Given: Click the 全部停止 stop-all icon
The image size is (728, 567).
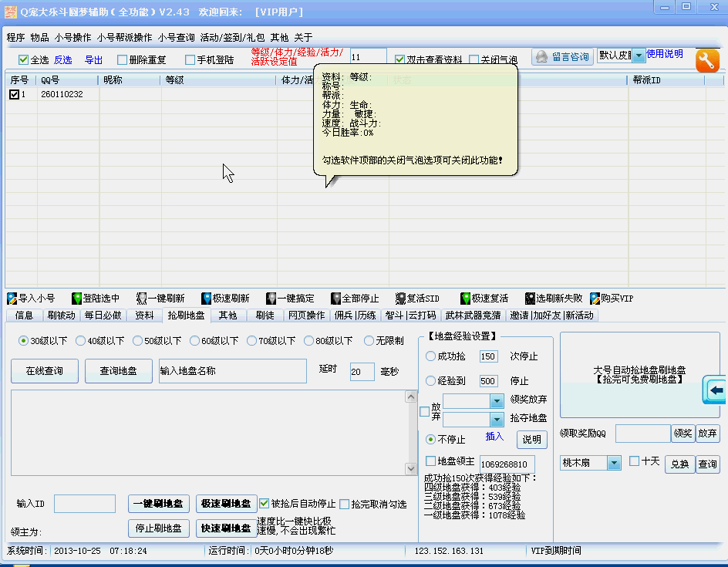Looking at the screenshot, I should pyautogui.click(x=335, y=298).
